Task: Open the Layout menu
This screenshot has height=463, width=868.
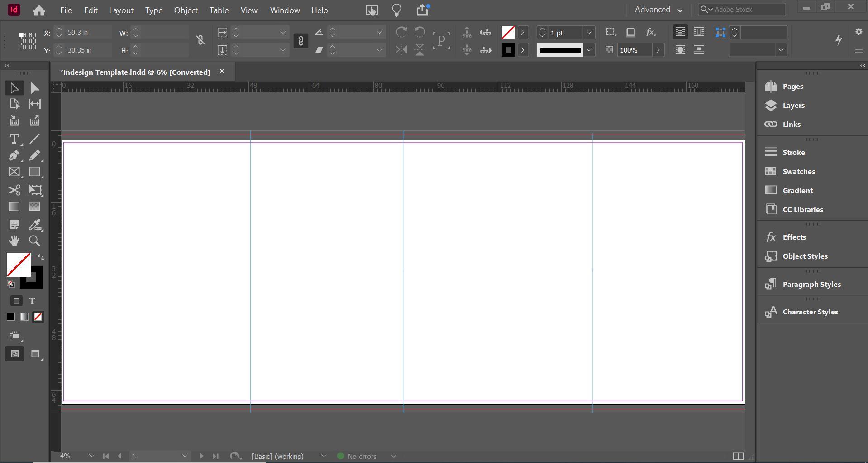Action: tap(121, 10)
